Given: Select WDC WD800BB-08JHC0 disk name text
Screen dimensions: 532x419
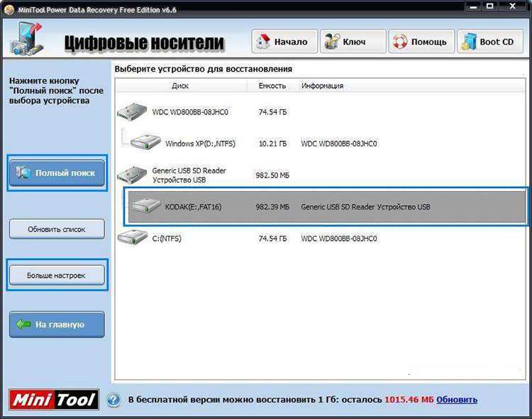Looking at the screenshot, I should 190,112.
